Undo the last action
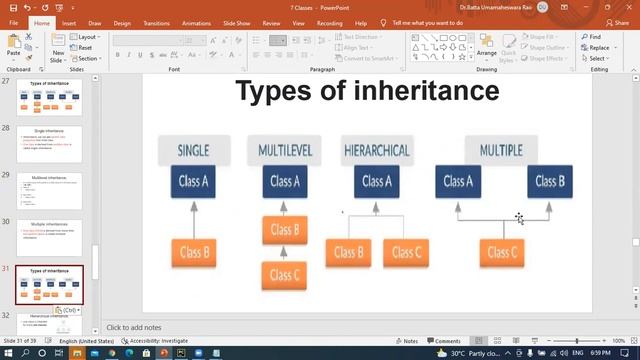 tap(27, 8)
